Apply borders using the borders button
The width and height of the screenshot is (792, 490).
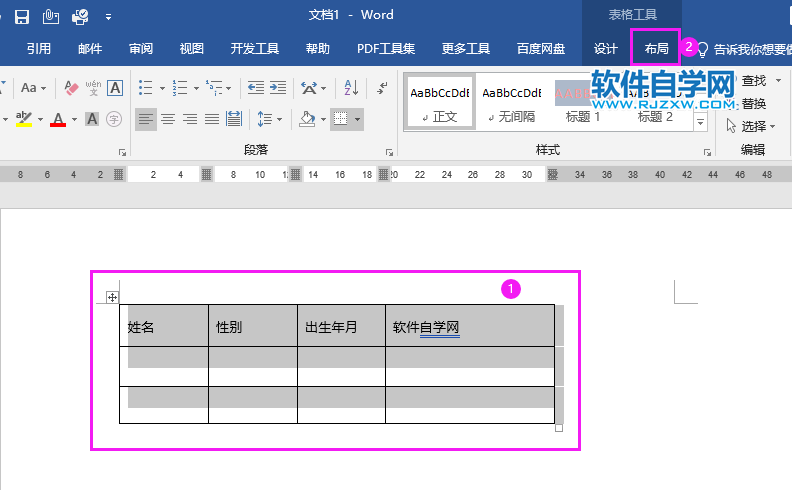point(340,119)
